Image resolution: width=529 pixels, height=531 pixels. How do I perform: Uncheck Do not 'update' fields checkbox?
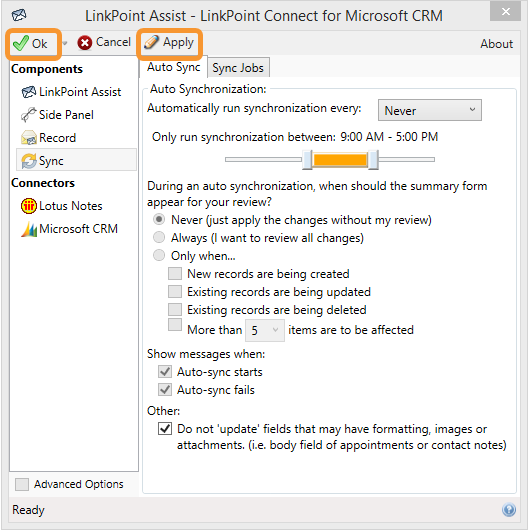(x=165, y=429)
